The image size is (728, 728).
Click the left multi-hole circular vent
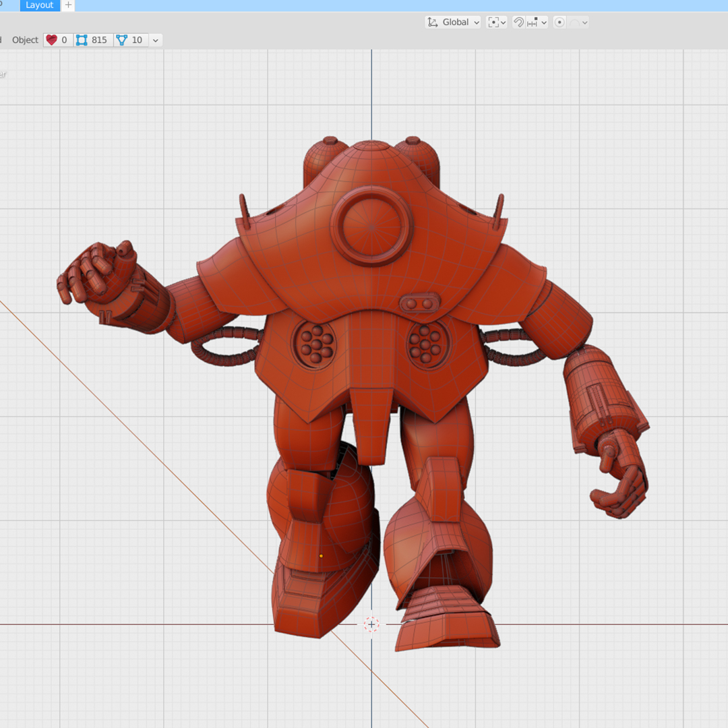[x=316, y=343]
